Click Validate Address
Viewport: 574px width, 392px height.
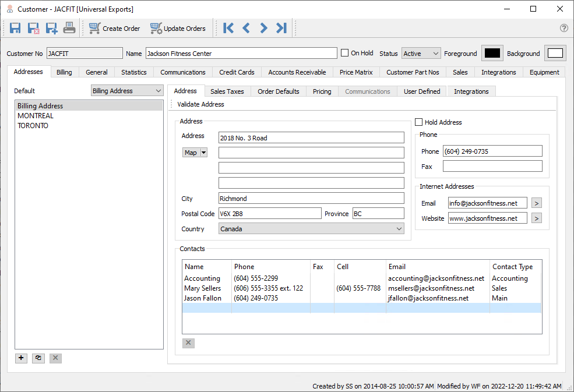[200, 104]
